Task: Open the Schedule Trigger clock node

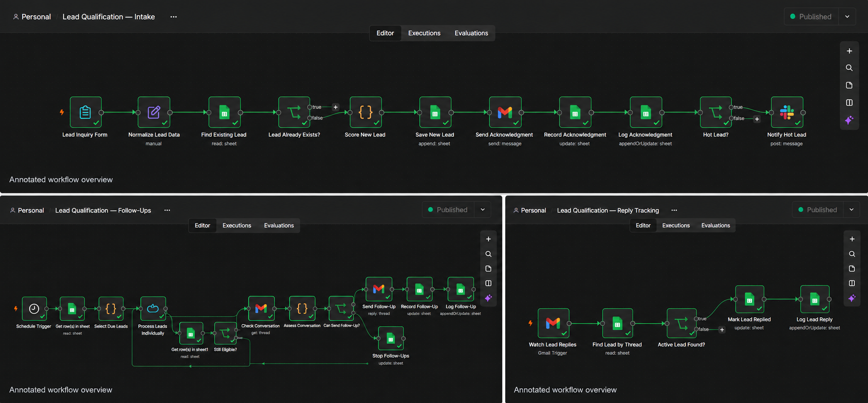Action: [x=34, y=309]
